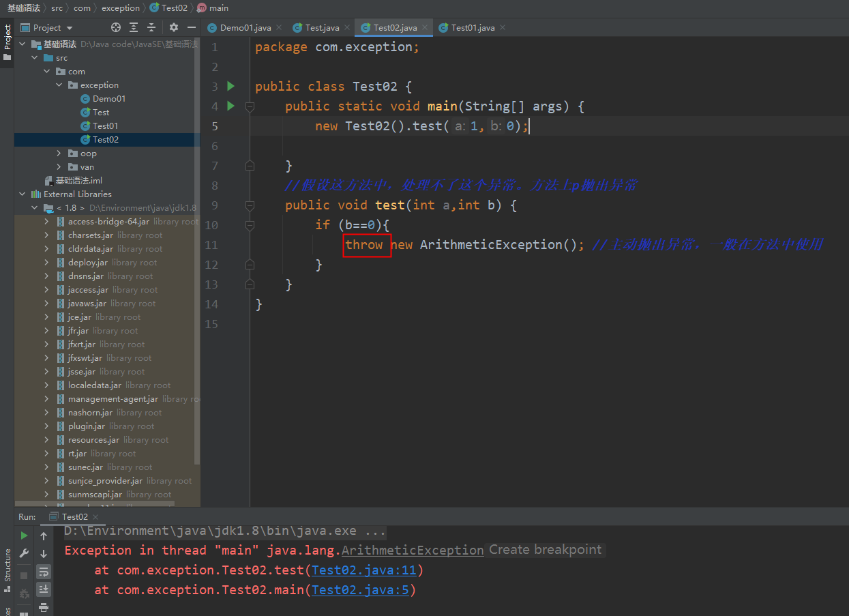Switch to the Demo01.java editor tab
This screenshot has height=616, width=849.
[245, 27]
